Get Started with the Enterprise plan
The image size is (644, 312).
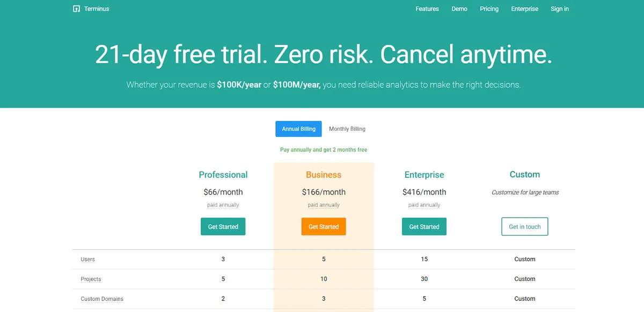click(x=424, y=226)
